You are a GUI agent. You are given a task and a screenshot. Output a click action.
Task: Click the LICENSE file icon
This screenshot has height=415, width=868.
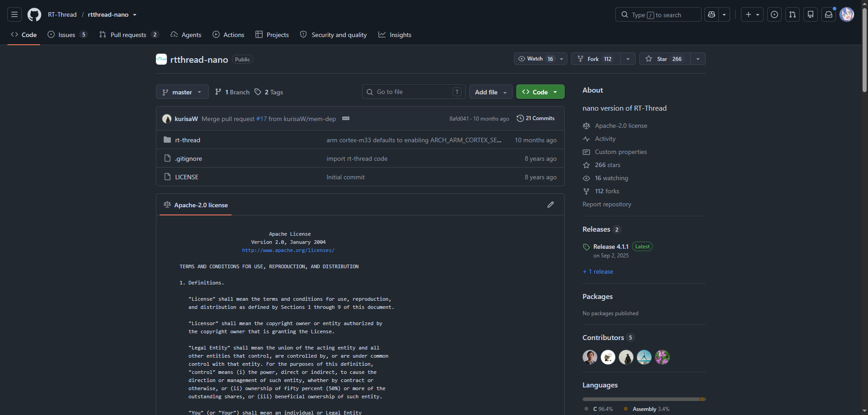tap(167, 177)
